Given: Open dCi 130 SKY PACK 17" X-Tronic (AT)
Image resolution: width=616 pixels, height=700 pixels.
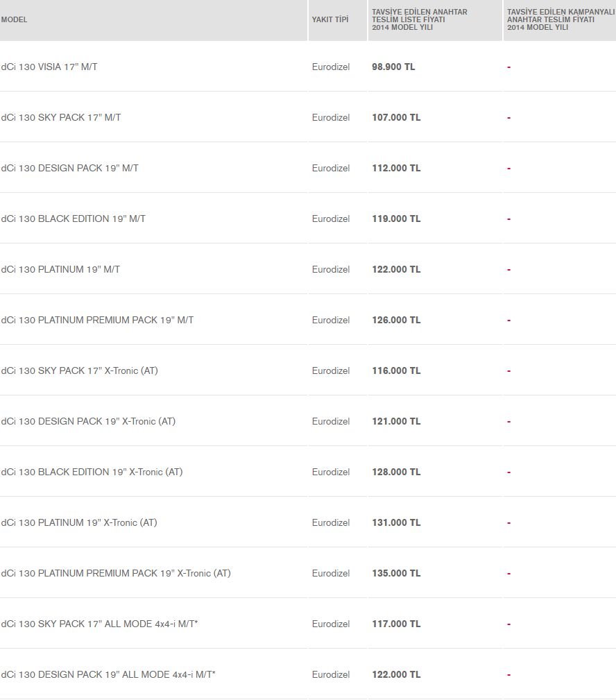Looking at the screenshot, I should click(x=79, y=370).
